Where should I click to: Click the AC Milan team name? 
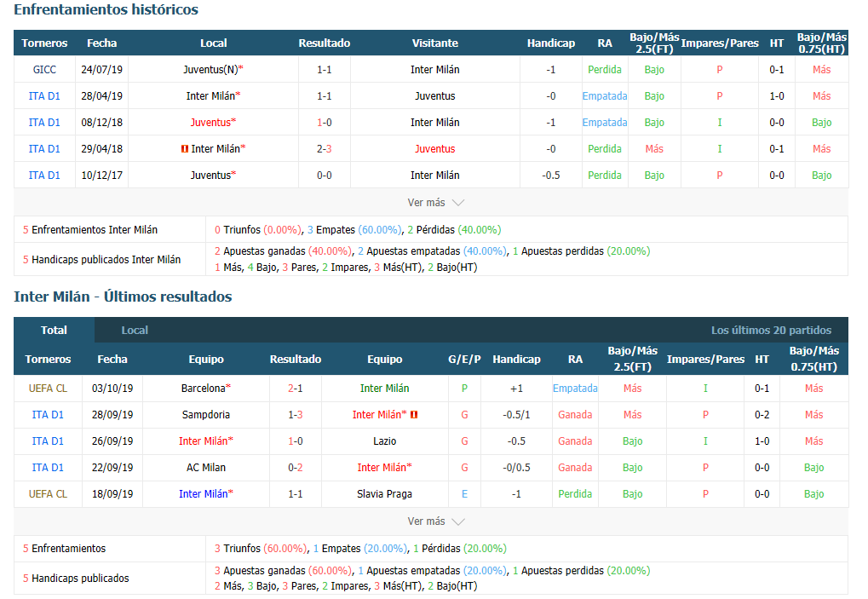206,468
